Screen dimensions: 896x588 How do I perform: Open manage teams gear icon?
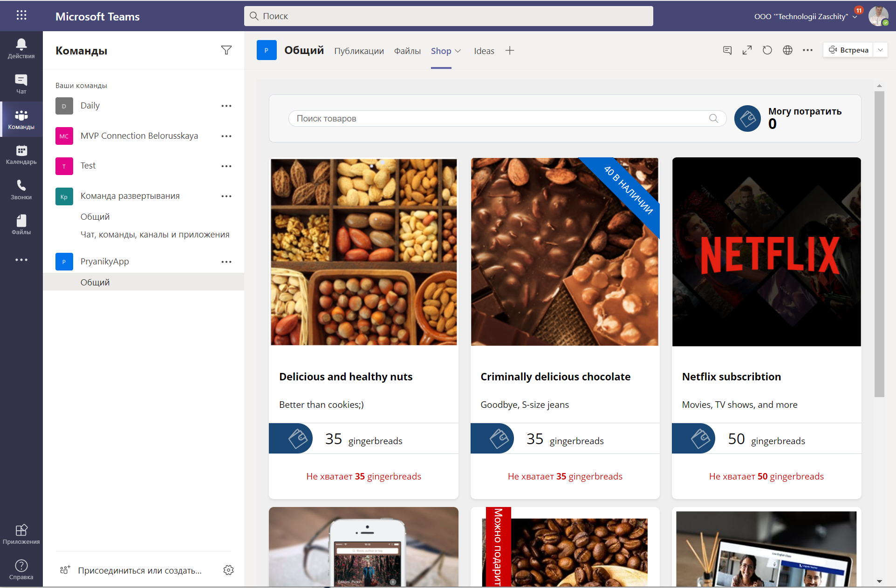point(228,570)
